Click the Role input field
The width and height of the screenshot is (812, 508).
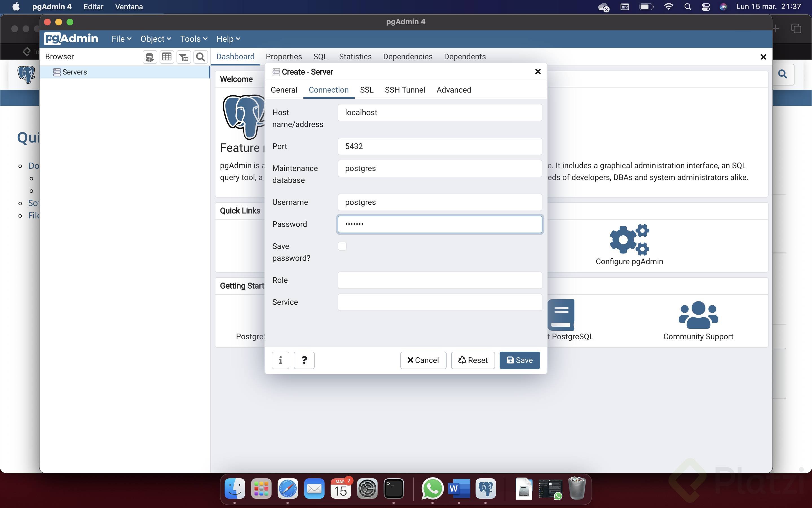tap(440, 280)
